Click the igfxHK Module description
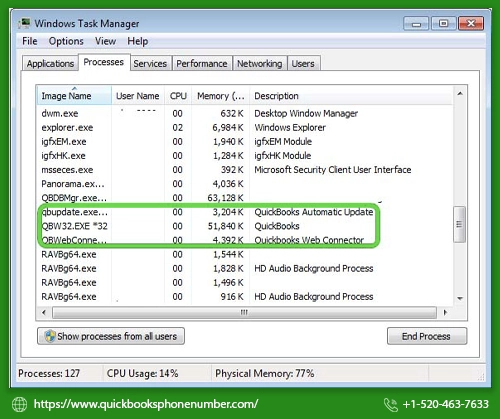 (283, 156)
